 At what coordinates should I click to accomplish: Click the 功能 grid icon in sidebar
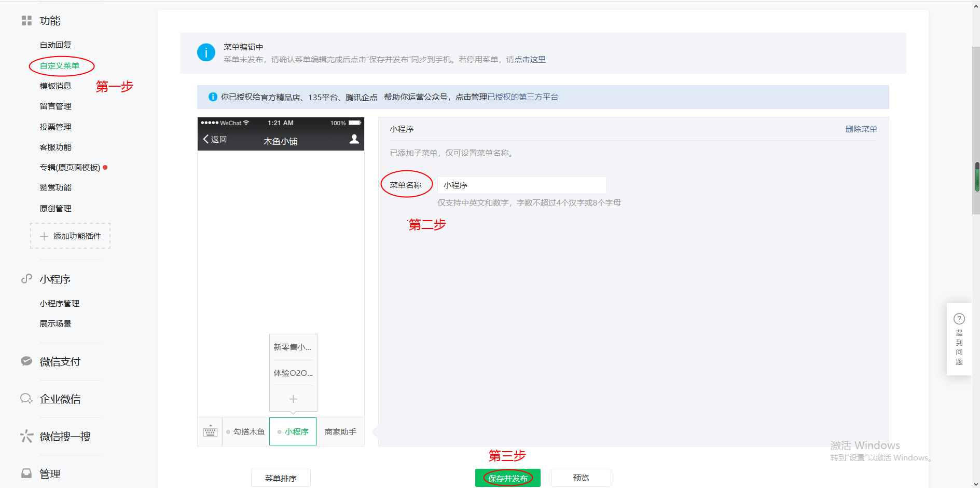point(26,21)
